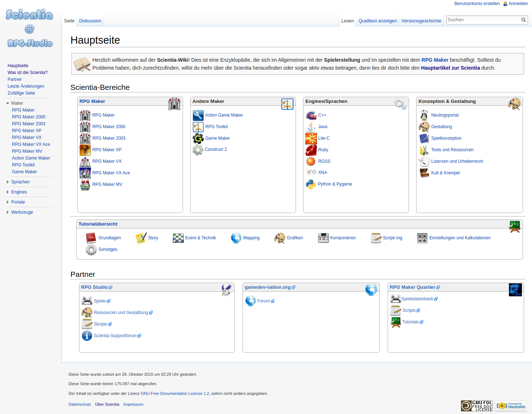
Task: Expand the Werkzeuge sidebar section
Action: pyautogui.click(x=8, y=212)
